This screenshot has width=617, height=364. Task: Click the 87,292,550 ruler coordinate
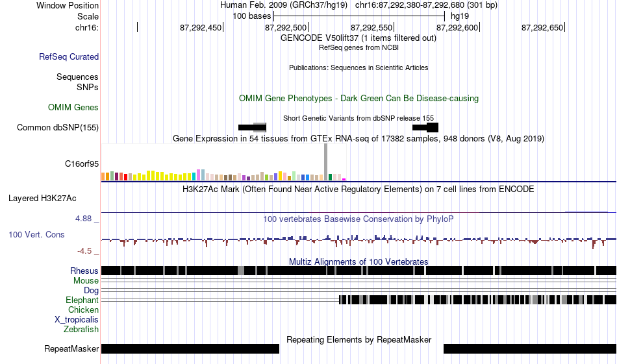pos(371,27)
